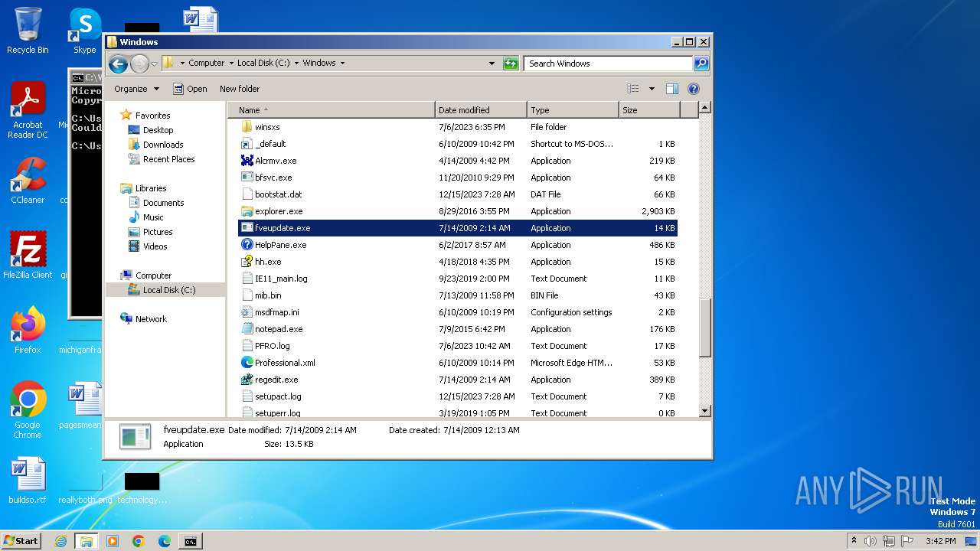This screenshot has height=551, width=980.
Task: Click the vertical scrollbar thumb in file list
Action: pos(705,327)
